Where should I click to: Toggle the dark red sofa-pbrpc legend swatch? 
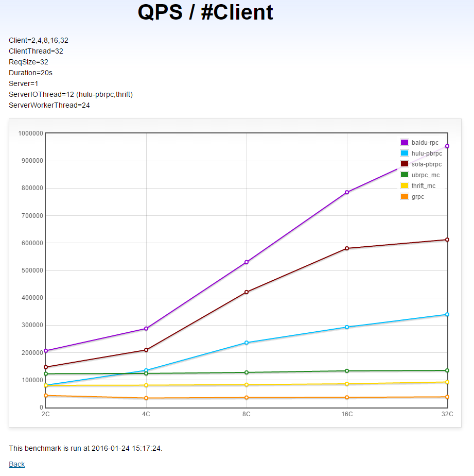coord(405,164)
